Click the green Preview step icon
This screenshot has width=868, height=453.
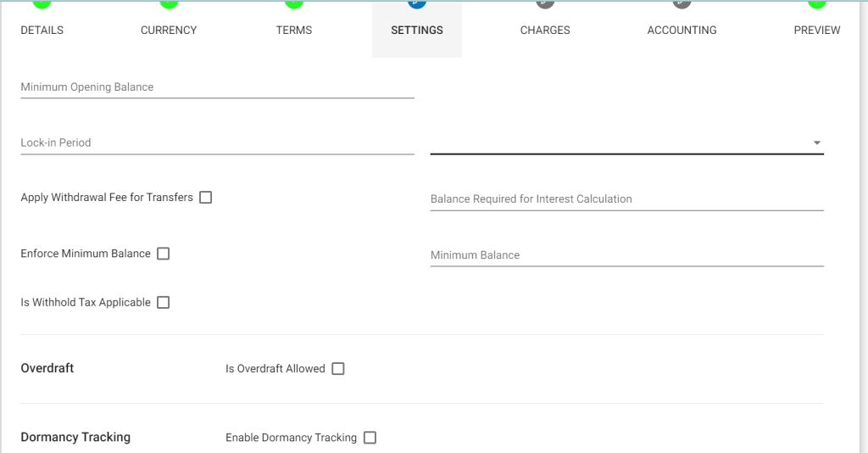817,4
